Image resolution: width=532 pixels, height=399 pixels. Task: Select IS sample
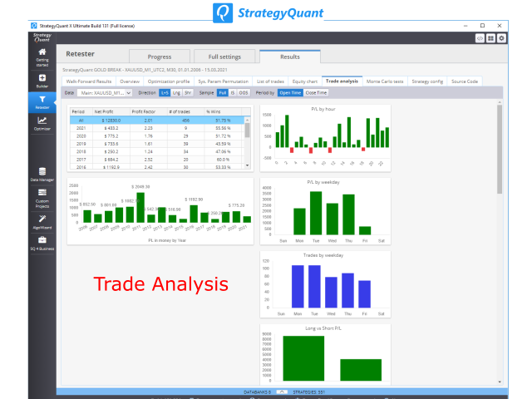tap(233, 92)
